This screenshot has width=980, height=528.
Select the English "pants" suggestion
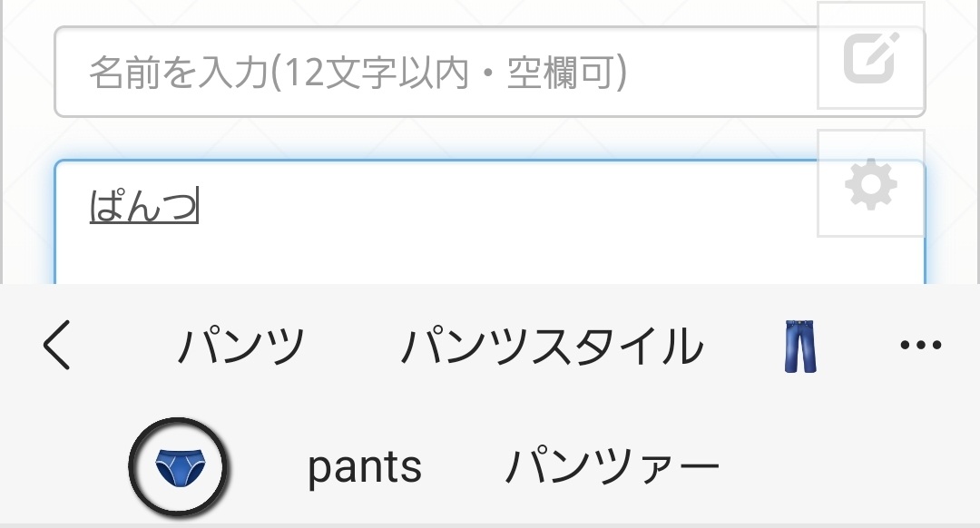(365, 467)
